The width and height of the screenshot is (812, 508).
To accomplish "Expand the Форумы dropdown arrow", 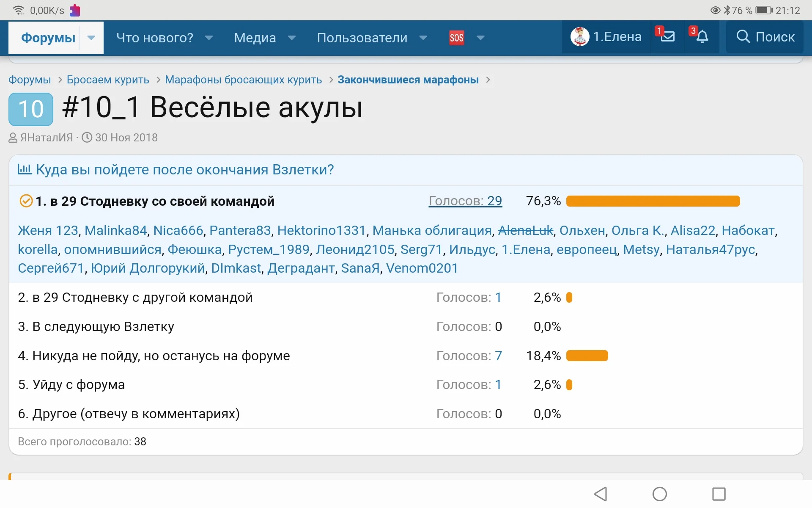I will (91, 38).
